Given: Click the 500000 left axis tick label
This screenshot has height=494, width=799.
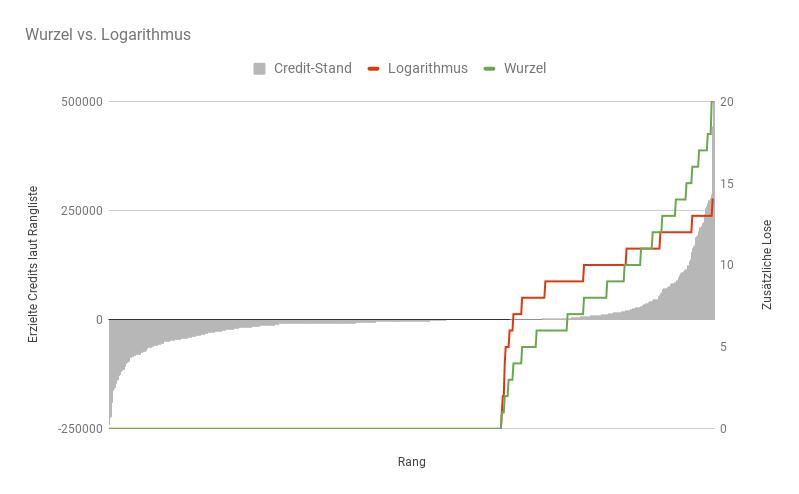Looking at the screenshot, I should (x=82, y=102).
